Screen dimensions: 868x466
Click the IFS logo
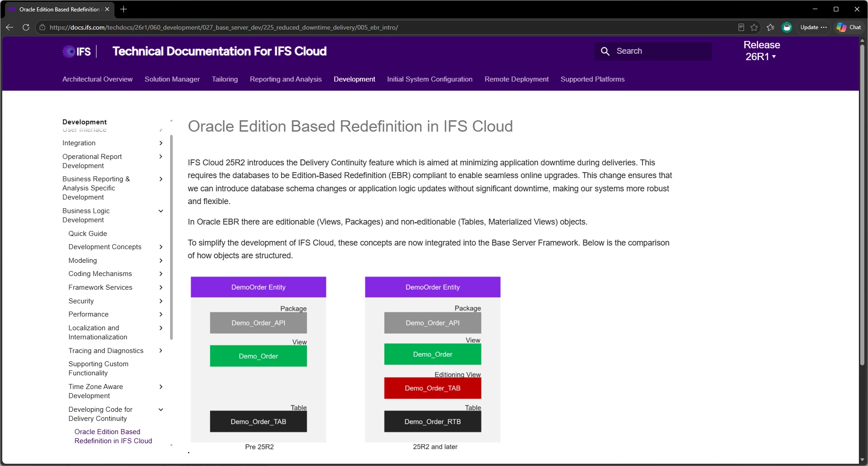tap(77, 51)
